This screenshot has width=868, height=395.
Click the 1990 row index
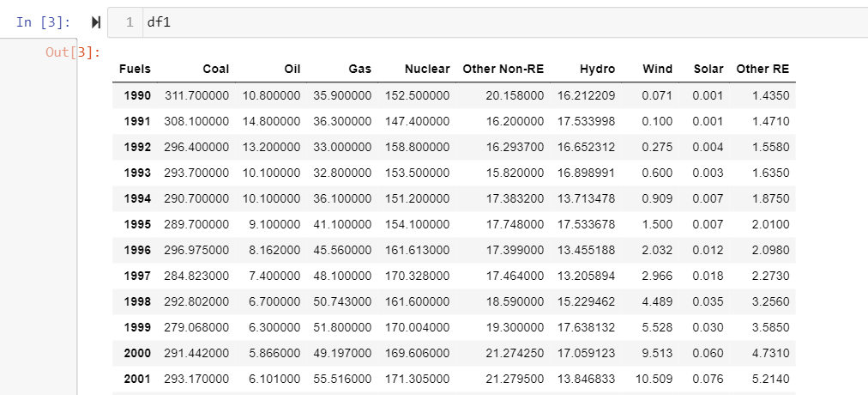137,95
